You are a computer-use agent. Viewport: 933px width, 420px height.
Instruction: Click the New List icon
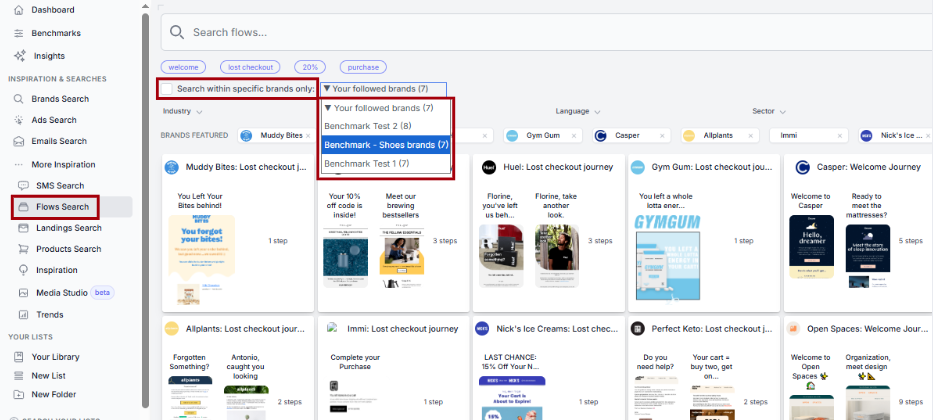click(x=19, y=376)
